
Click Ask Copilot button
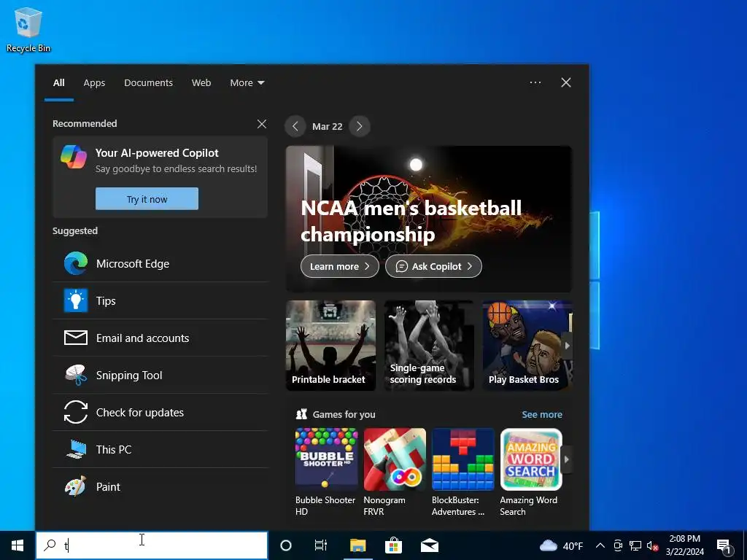point(433,266)
